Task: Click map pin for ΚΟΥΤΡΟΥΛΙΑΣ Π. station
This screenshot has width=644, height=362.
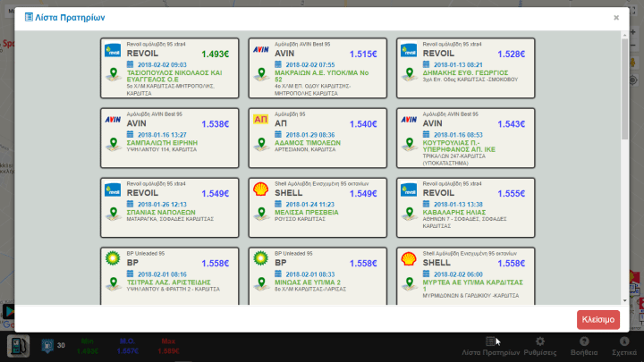Action: click(x=410, y=144)
